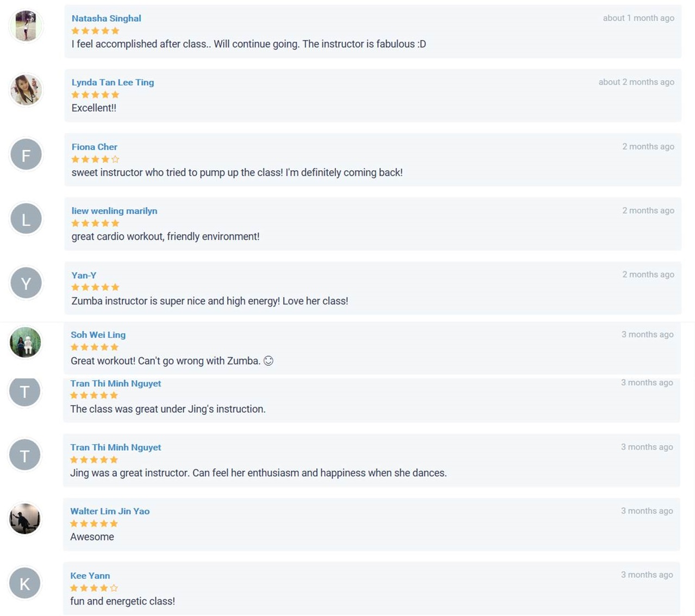
Task: Open Natasha Singhal's profile photo
Action: (26, 26)
